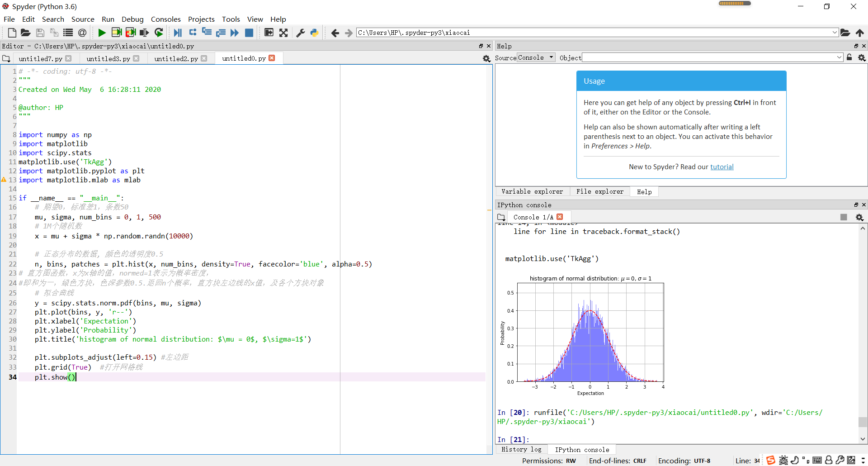Expand the Source Console dropdown
This screenshot has height=466, width=868.
click(551, 57)
